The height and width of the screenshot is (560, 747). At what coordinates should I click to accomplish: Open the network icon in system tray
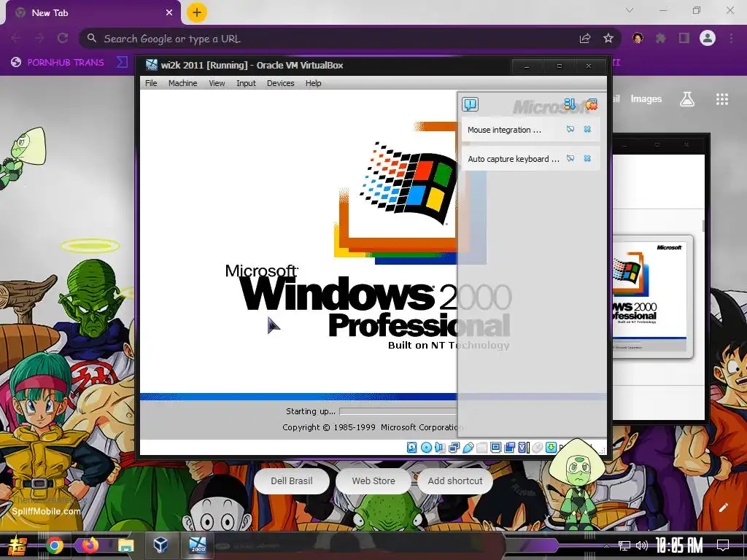(624, 545)
